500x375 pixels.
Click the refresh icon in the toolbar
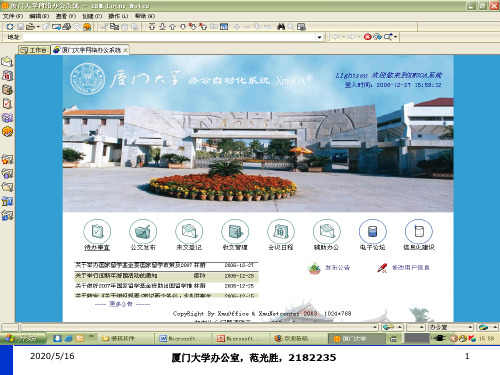click(10, 27)
